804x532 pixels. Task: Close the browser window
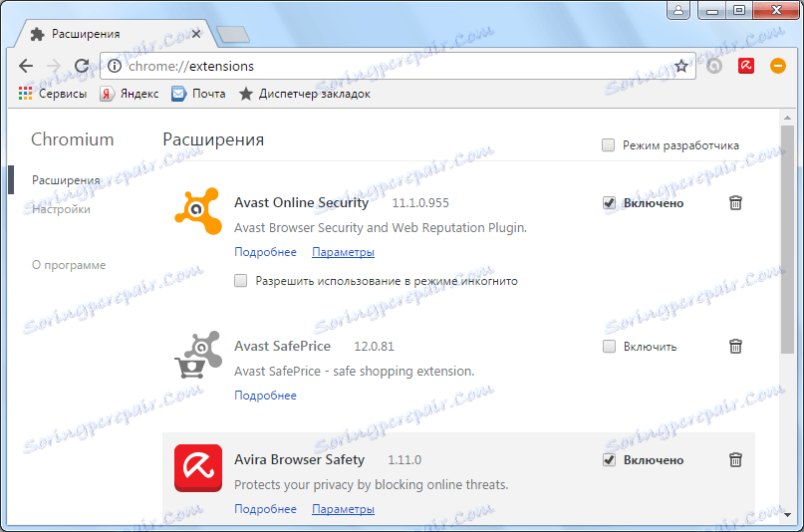pyautogui.click(x=777, y=10)
